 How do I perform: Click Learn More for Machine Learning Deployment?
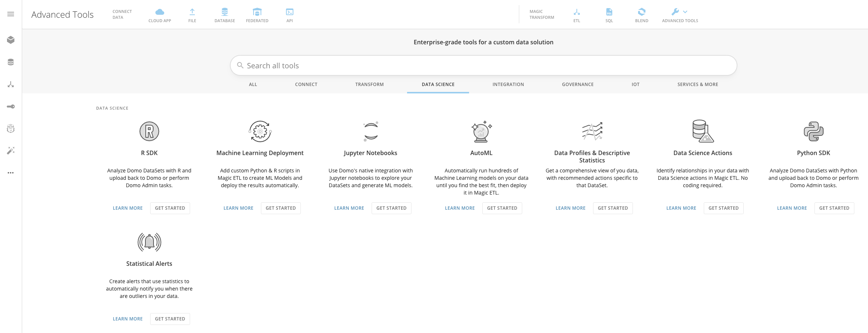238,208
